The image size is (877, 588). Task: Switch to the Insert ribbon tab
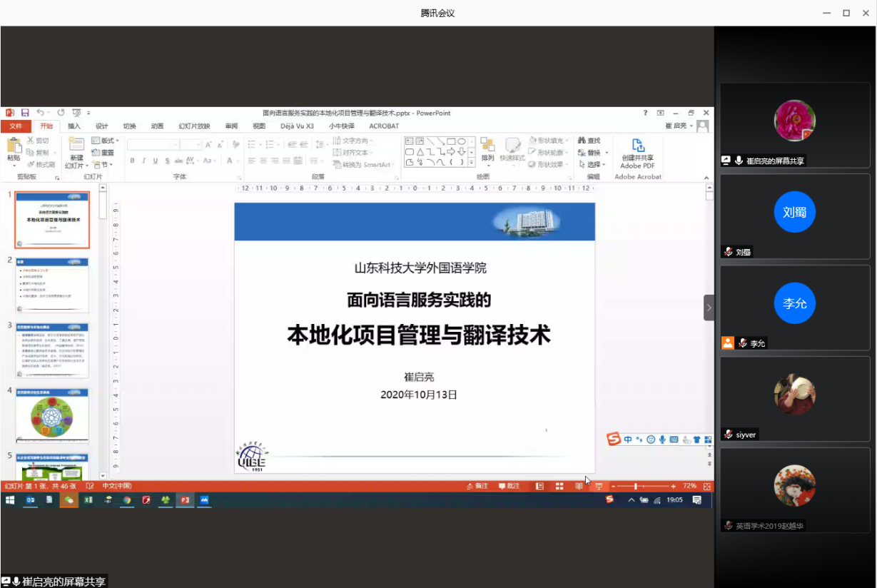coord(74,126)
